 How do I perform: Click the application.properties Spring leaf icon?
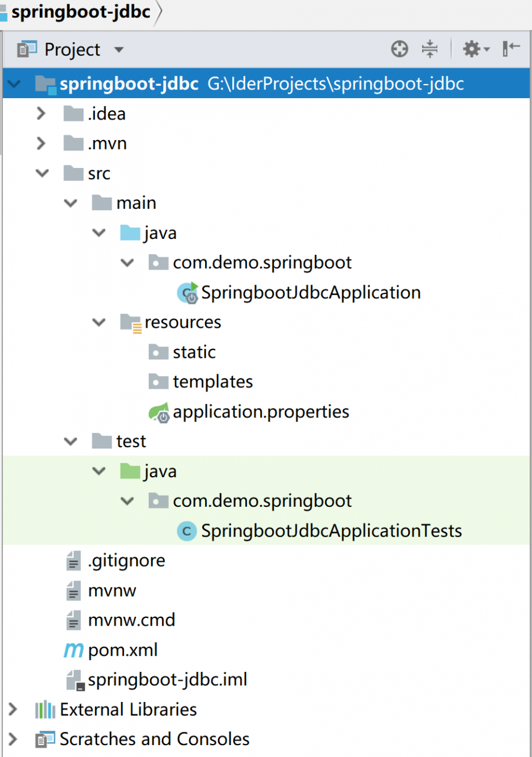[x=159, y=412]
